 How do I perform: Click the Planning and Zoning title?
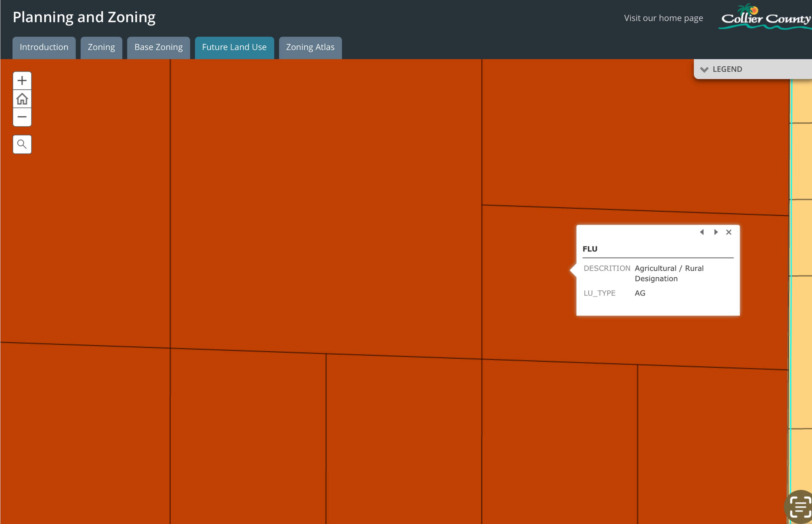pos(84,17)
